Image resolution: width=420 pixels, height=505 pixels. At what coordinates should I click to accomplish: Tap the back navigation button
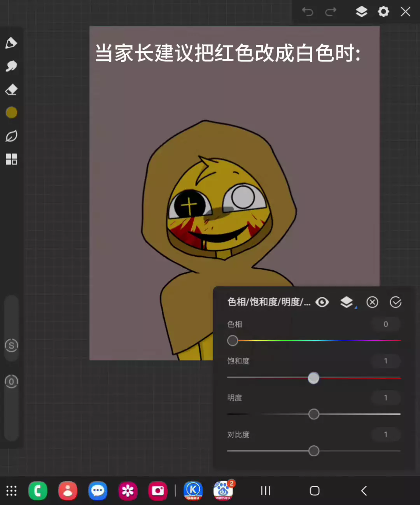(364, 491)
